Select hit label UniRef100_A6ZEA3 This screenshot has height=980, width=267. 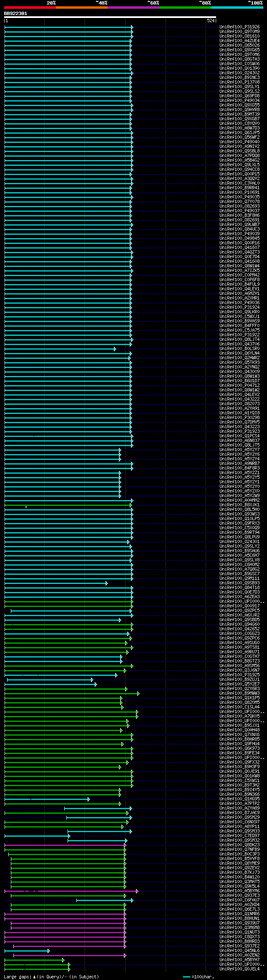click(x=239, y=597)
